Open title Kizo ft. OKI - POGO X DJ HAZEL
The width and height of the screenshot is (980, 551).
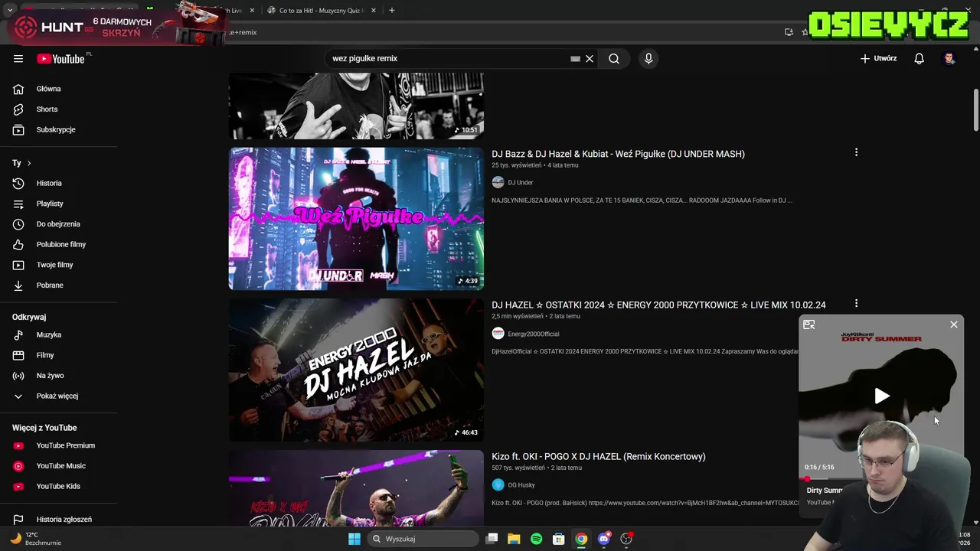(599, 456)
